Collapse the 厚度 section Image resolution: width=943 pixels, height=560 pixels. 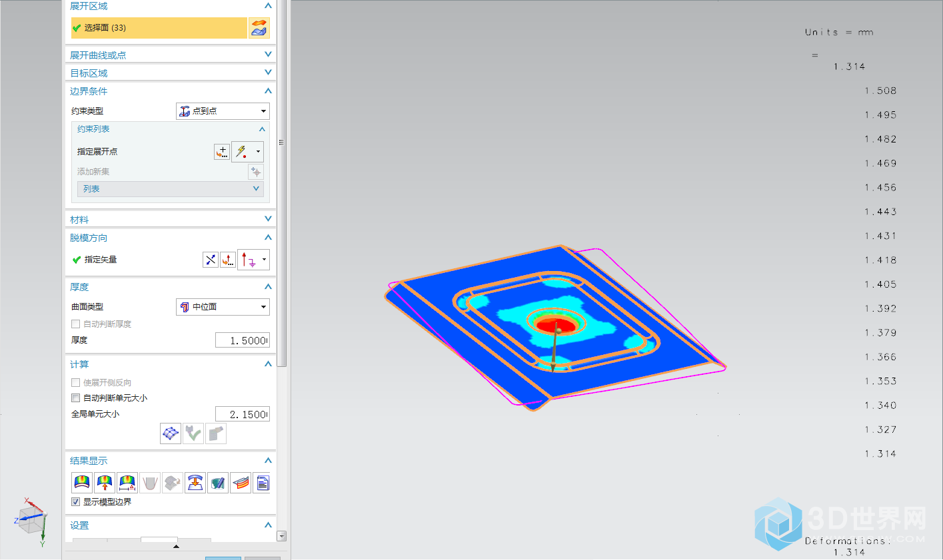268,286
